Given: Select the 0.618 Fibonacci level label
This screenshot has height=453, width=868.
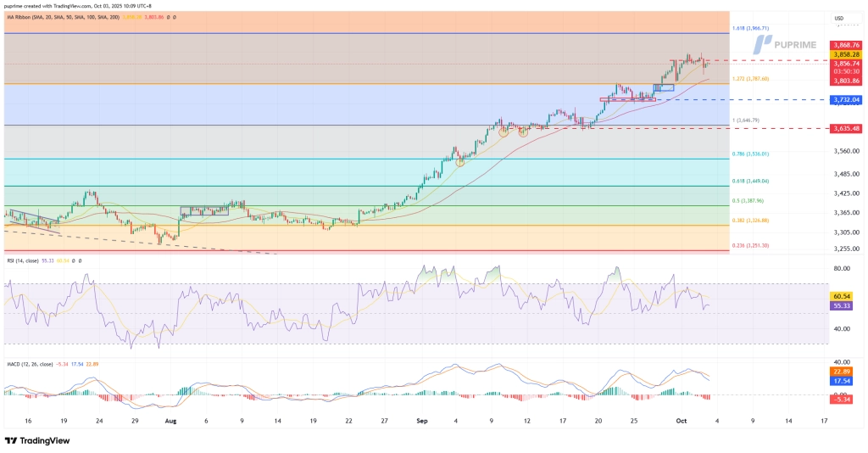Looking at the screenshot, I should [x=750, y=181].
